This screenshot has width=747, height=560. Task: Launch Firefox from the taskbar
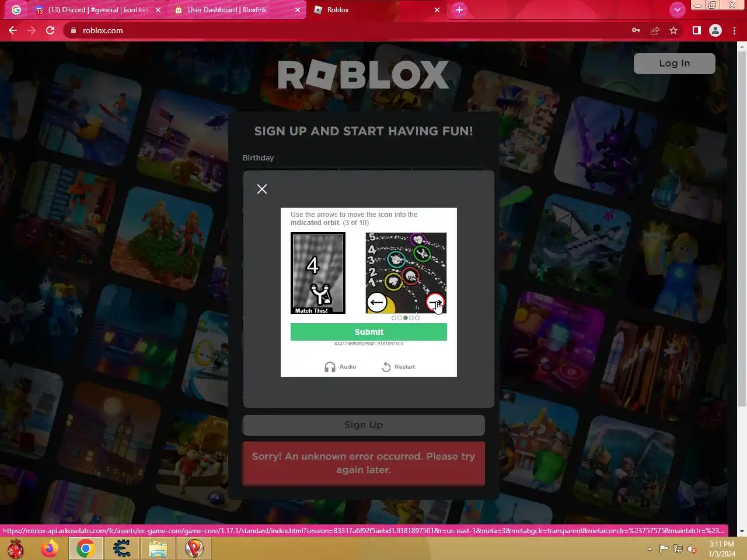50,548
